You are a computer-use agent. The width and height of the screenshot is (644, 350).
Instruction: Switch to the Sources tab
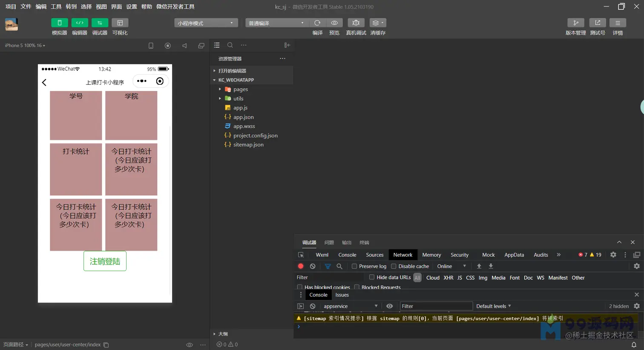point(375,255)
